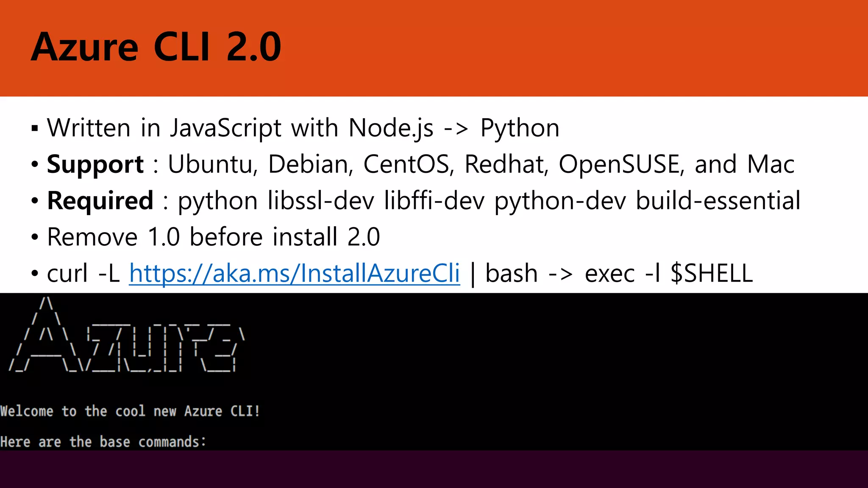
Task: Click the dark purple band at slide bottom
Action: (x=434, y=469)
